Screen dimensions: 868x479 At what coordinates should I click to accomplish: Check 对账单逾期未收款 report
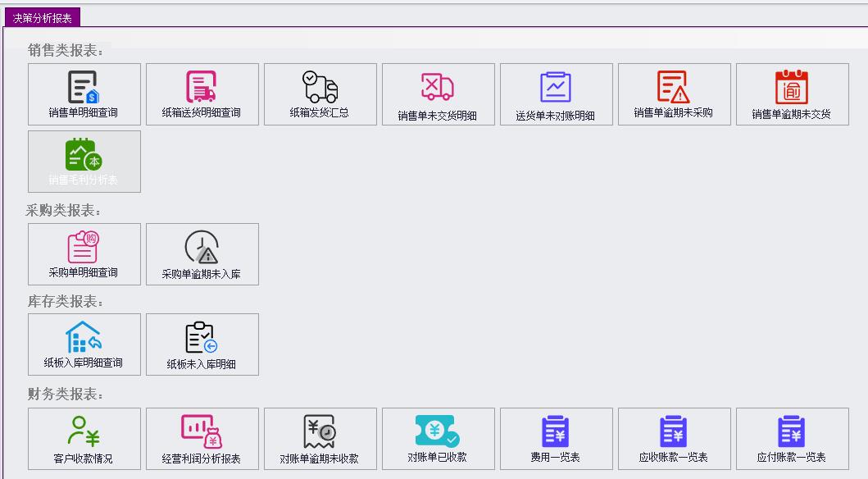[320, 439]
